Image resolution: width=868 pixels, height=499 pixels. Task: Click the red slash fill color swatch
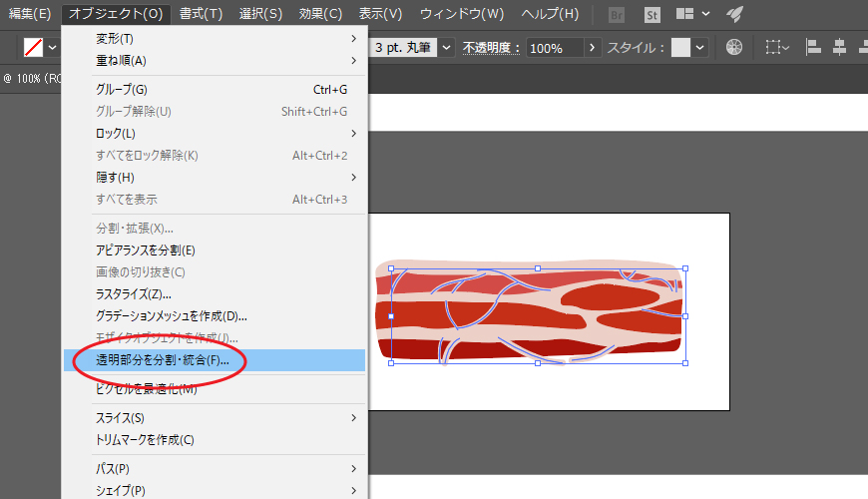pyautogui.click(x=32, y=47)
